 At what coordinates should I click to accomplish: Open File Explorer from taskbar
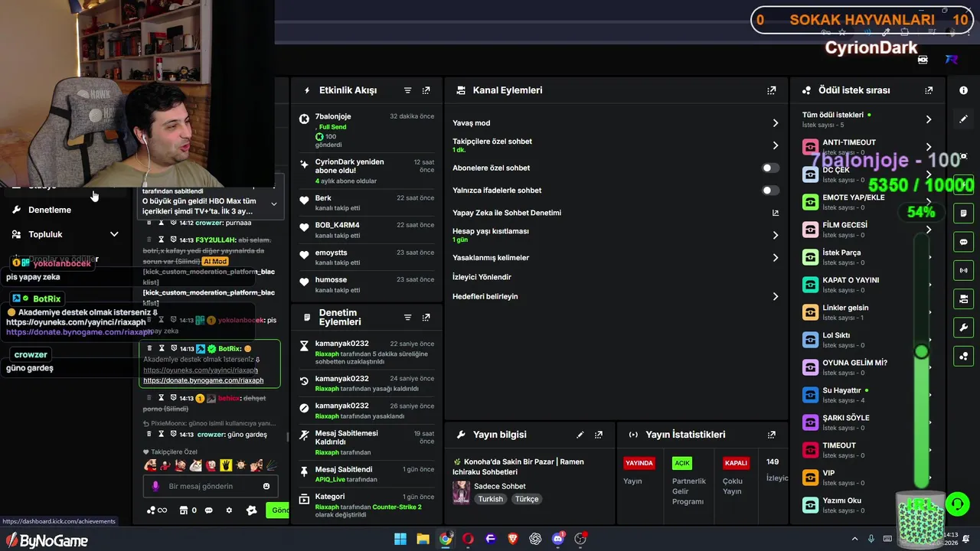pos(423,539)
